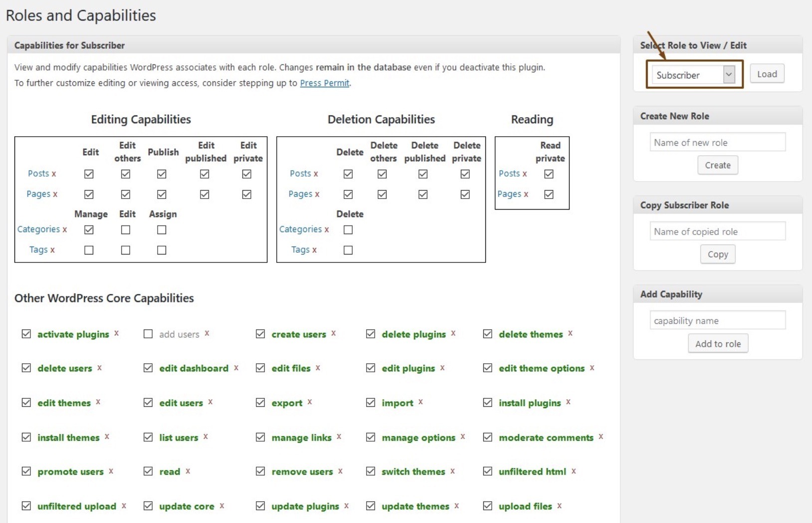812x523 pixels.
Task: Click the read capability label
Action: click(x=170, y=472)
